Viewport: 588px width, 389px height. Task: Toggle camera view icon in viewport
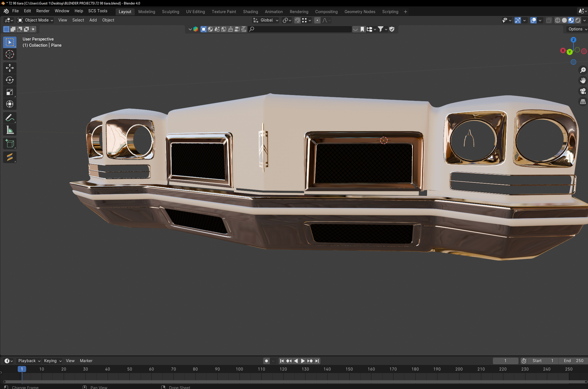click(x=583, y=91)
